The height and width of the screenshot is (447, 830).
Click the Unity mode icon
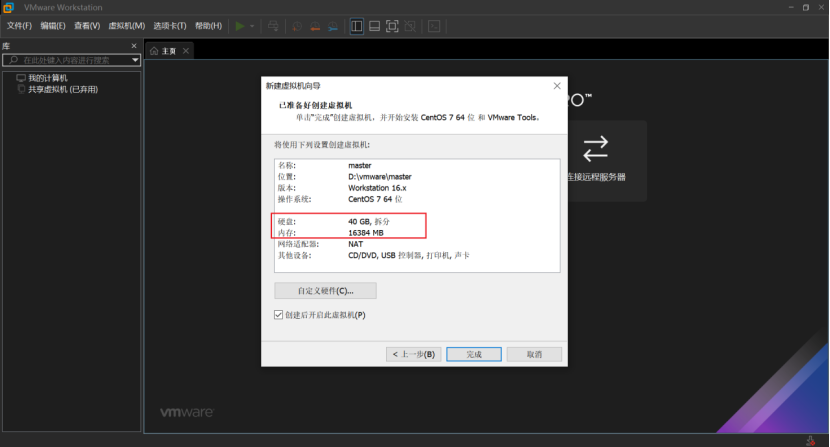pos(410,26)
